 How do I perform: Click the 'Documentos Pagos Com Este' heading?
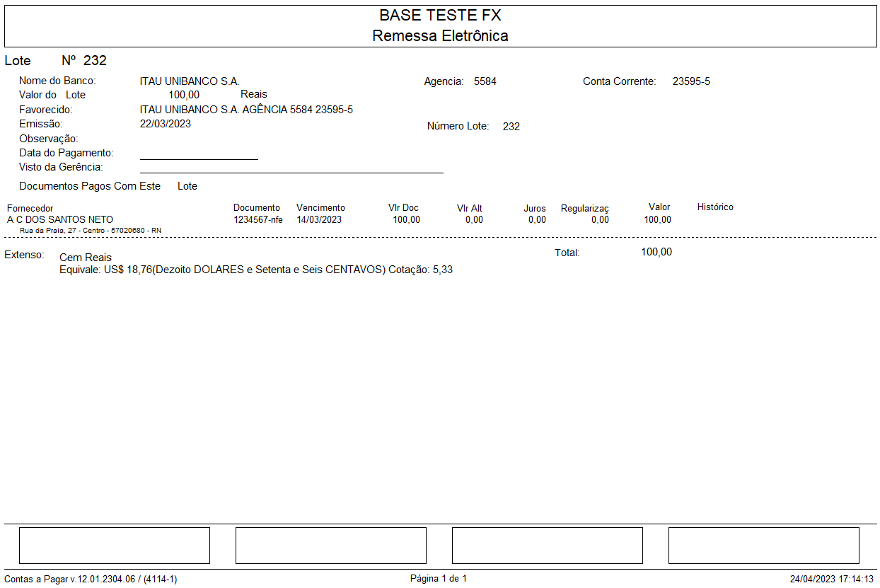[x=90, y=186]
